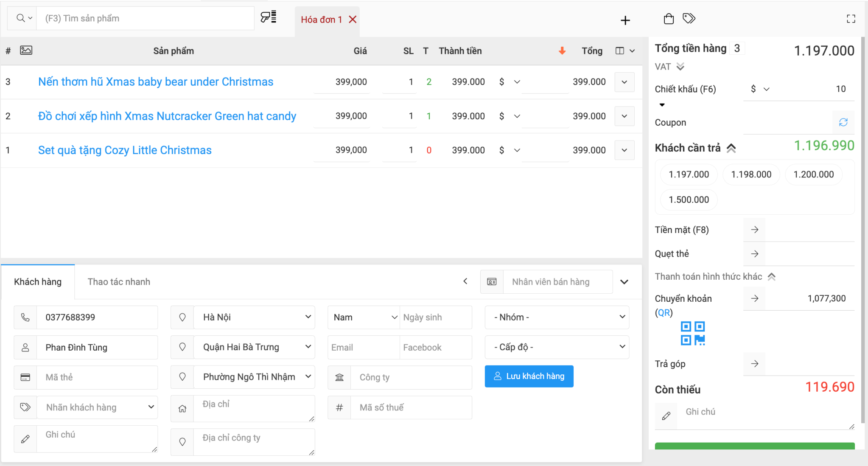Select the Khách hàng tab
This screenshot has width=868, height=466.
[39, 281]
